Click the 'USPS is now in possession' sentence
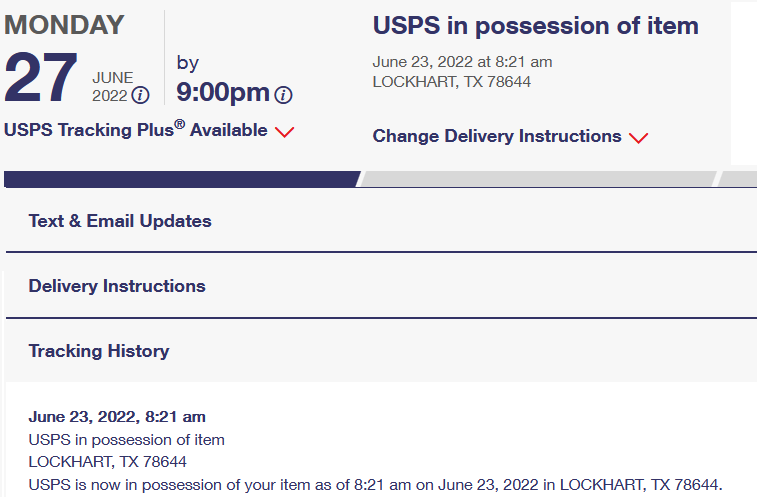The image size is (757, 497). point(374,484)
